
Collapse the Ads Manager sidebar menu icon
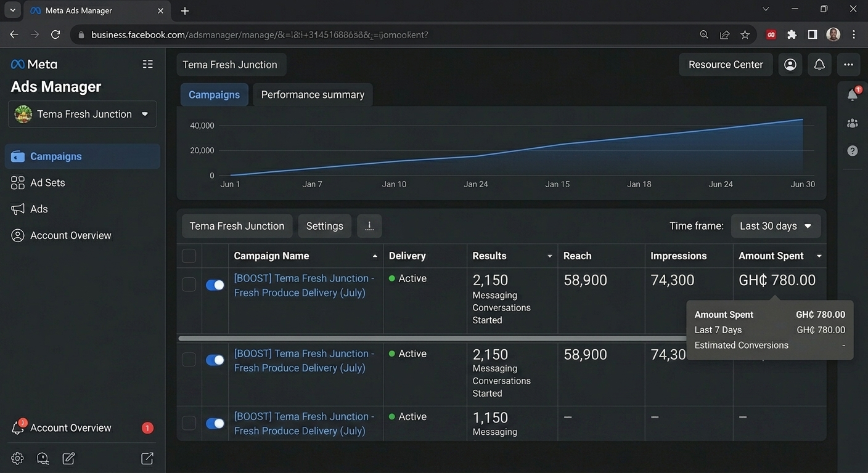[x=147, y=64]
